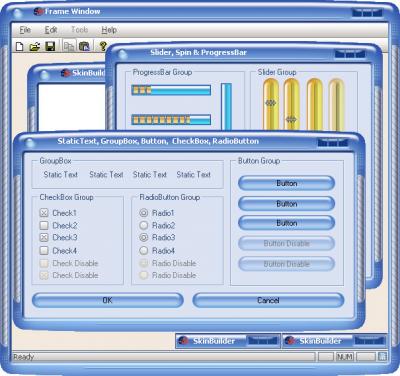Image resolution: width=400 pixels, height=376 pixels.
Task: Click the Cancel button
Action: pos(268,300)
